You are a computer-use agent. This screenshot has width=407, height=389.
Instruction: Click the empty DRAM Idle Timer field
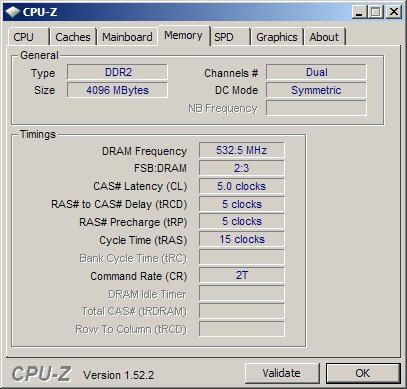(x=242, y=293)
